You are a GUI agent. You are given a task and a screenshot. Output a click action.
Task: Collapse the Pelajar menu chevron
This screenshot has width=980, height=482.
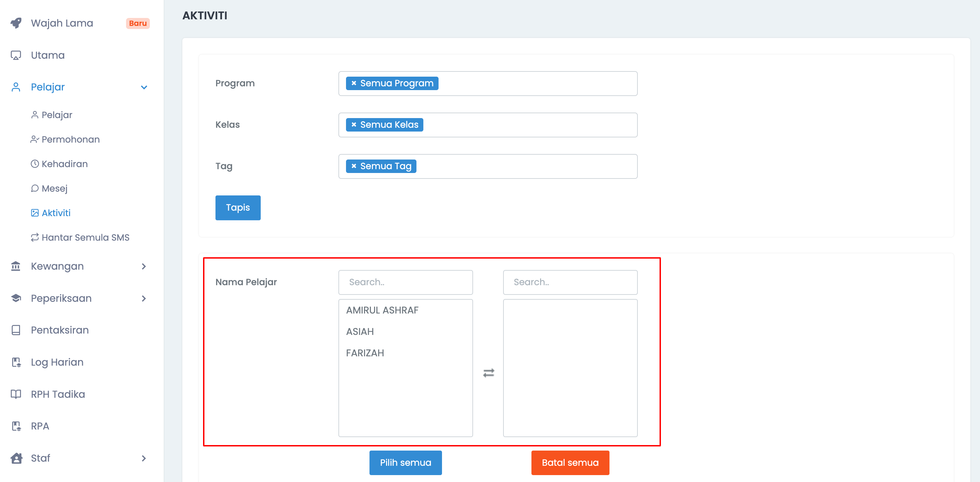click(x=144, y=87)
